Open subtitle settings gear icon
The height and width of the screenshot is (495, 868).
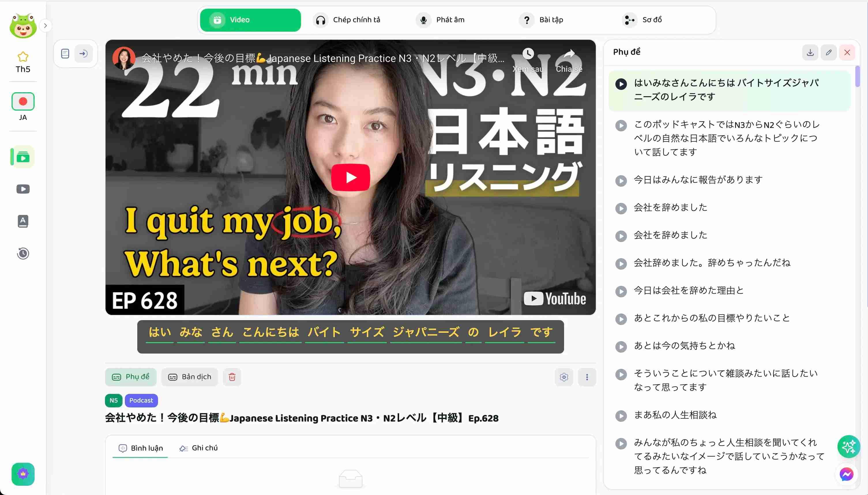564,377
